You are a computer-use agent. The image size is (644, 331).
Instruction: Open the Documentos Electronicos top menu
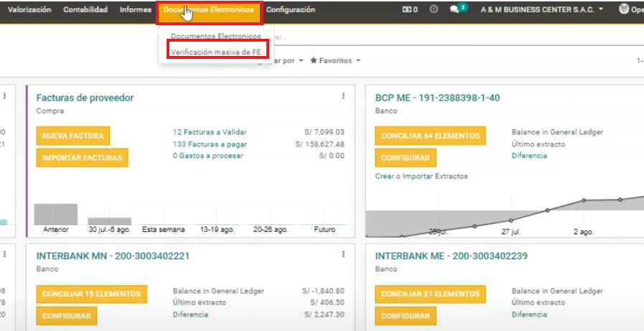209,10
